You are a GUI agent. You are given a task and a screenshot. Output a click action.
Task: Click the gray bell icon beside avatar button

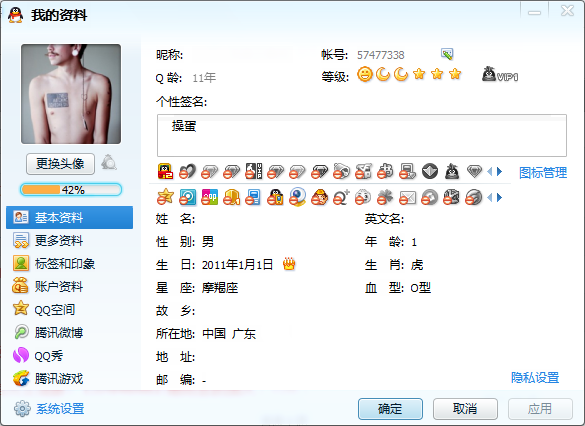tap(109, 163)
